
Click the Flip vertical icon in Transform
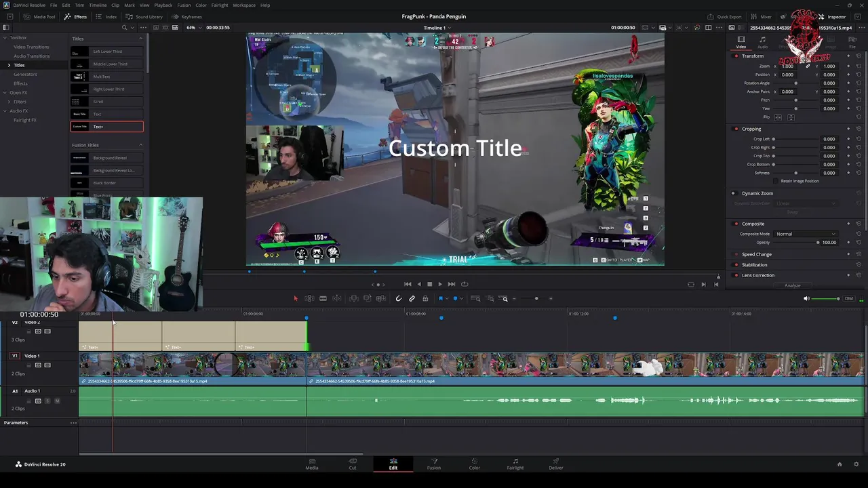[x=791, y=117]
